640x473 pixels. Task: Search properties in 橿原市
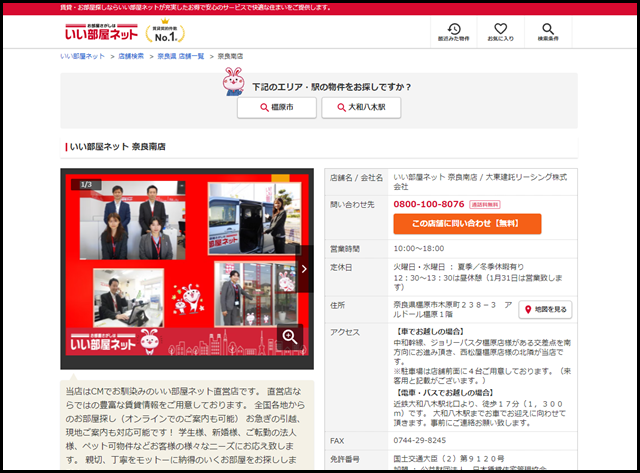pyautogui.click(x=277, y=107)
